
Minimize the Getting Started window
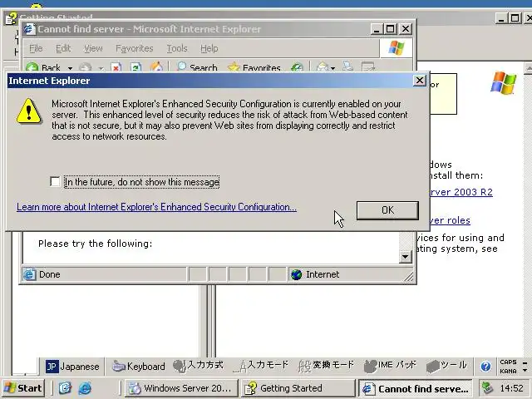(x=501, y=18)
